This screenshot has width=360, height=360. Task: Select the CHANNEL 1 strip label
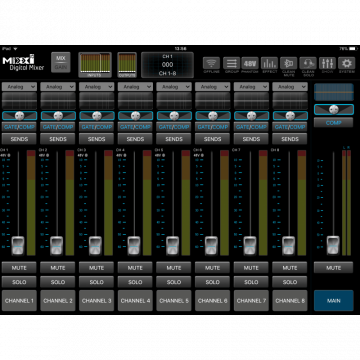(19, 301)
